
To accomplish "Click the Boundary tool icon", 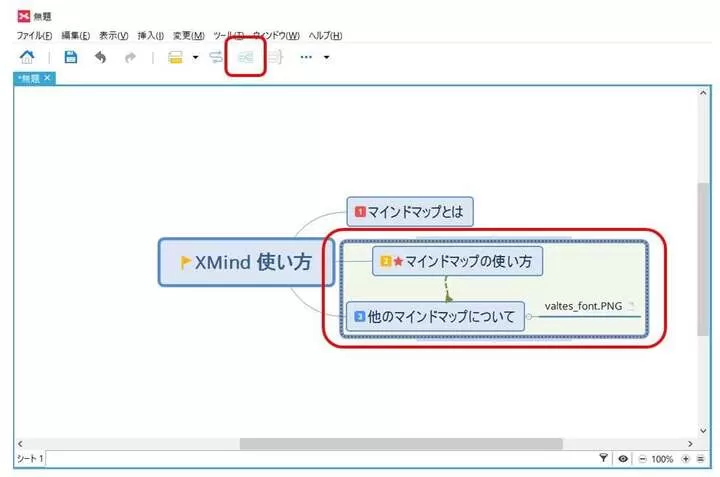I will [x=245, y=58].
